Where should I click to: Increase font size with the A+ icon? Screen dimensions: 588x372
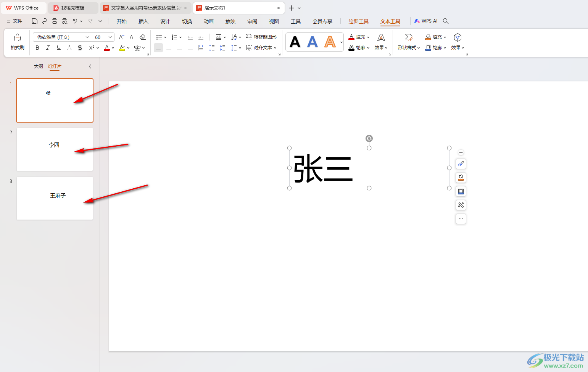point(122,37)
